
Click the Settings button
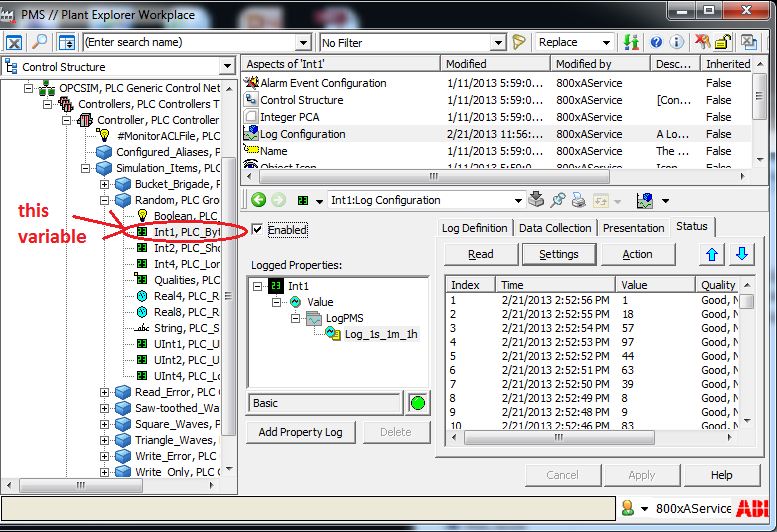558,254
